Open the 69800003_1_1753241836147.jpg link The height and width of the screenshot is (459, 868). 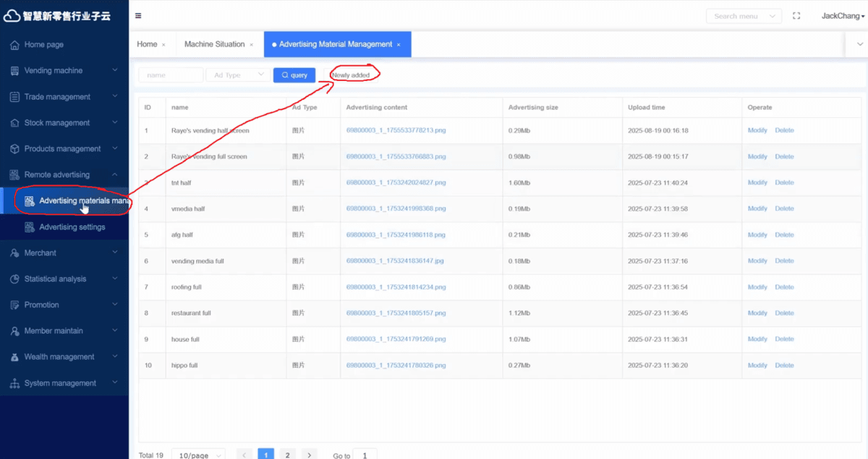coord(395,261)
